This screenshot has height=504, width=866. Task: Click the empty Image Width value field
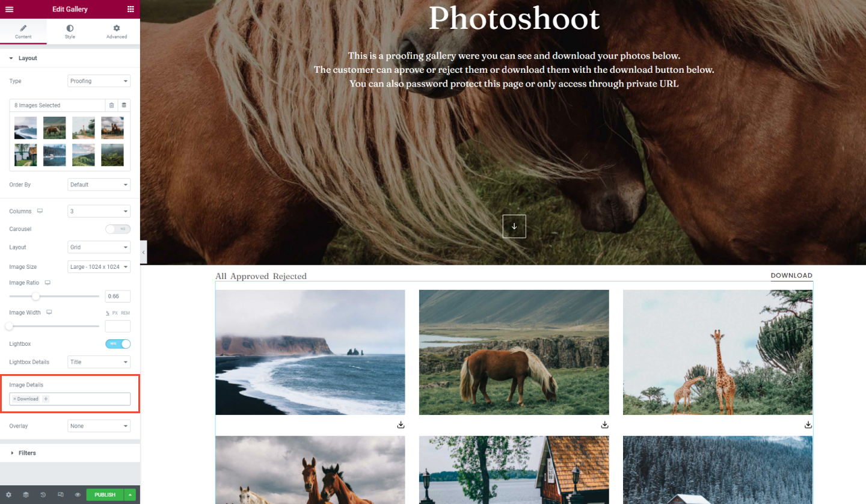pyautogui.click(x=118, y=326)
